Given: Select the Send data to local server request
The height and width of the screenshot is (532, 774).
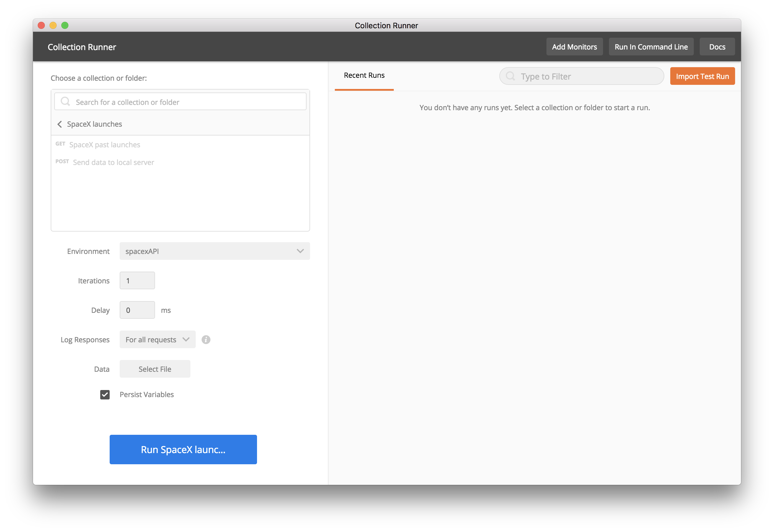Looking at the screenshot, I should tap(113, 162).
